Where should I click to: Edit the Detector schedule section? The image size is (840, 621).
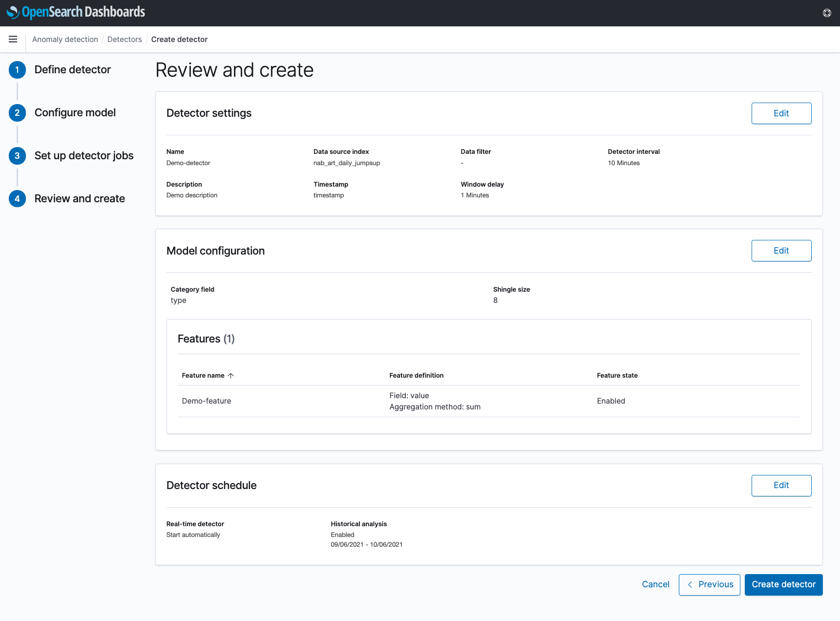coord(781,486)
